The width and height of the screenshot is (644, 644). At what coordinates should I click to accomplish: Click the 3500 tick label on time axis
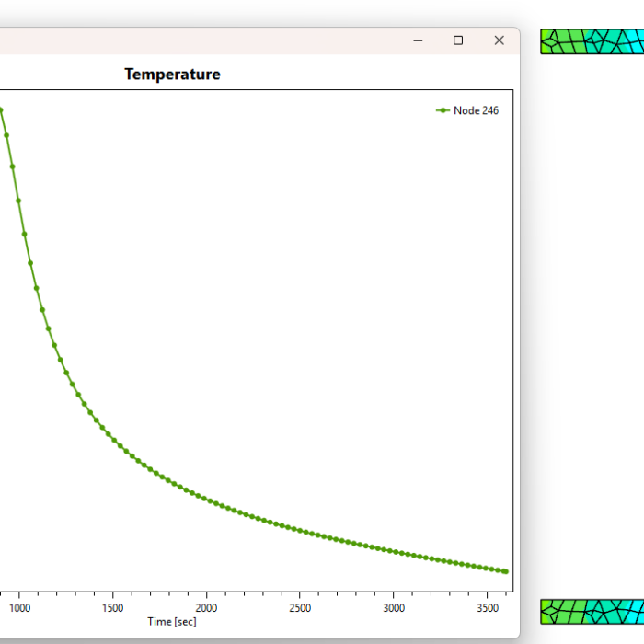click(x=487, y=608)
